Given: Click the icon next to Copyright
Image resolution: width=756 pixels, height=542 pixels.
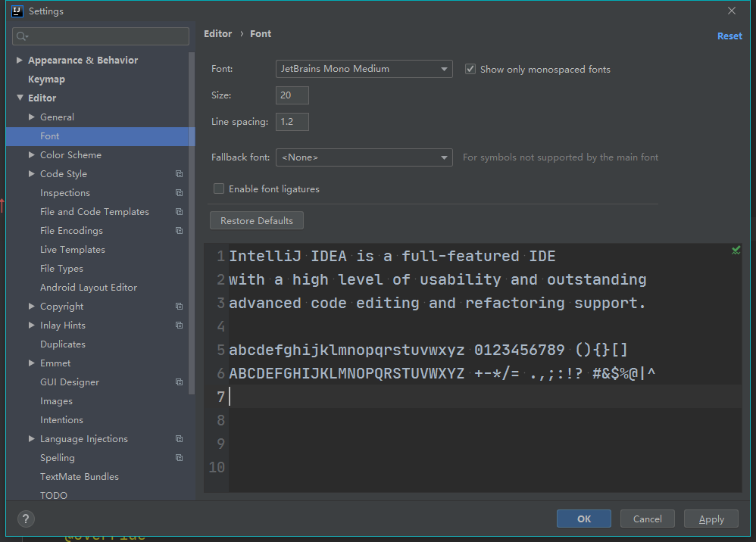Looking at the screenshot, I should click(x=179, y=306).
